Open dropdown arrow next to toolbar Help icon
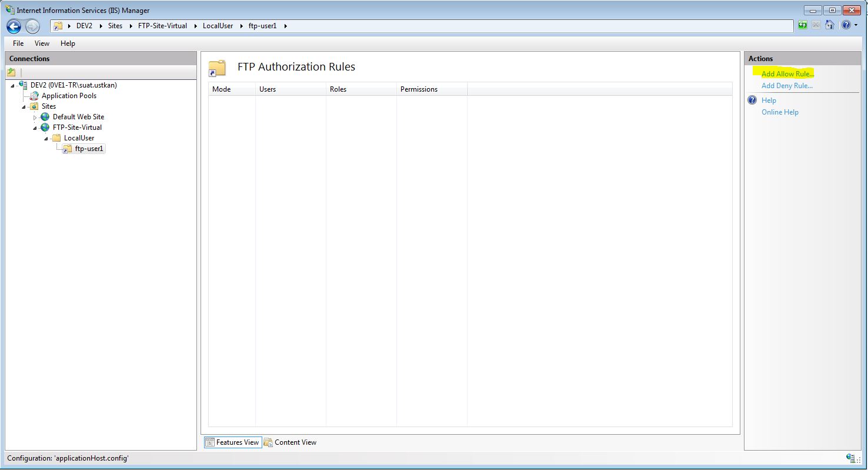The image size is (868, 470). (x=856, y=25)
